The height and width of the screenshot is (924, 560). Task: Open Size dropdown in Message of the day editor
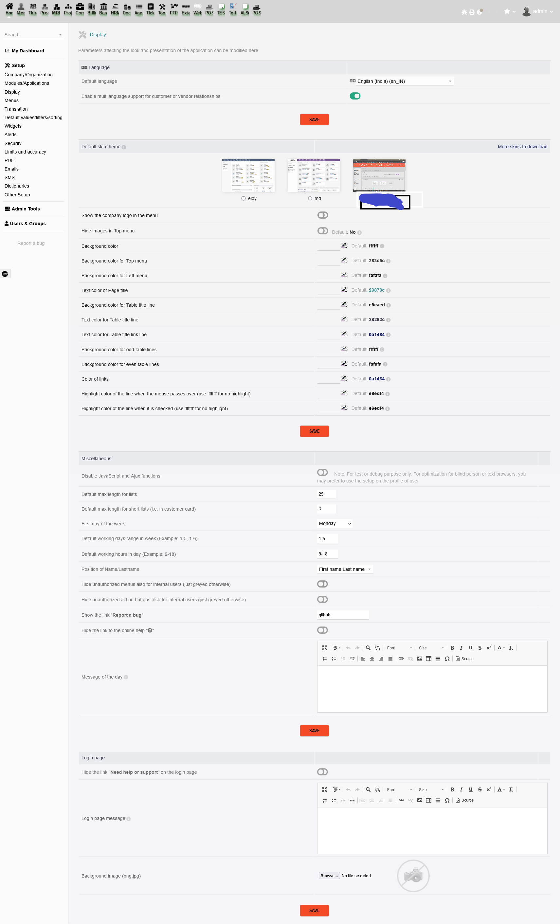431,648
